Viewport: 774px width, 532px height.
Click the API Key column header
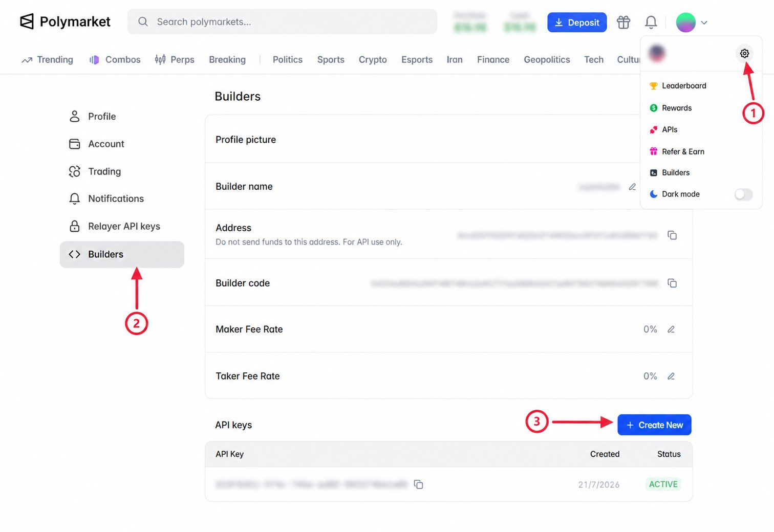229,454
